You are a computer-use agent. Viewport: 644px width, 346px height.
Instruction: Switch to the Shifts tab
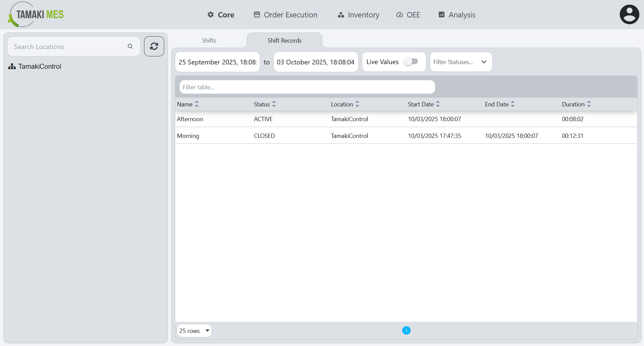coord(209,40)
